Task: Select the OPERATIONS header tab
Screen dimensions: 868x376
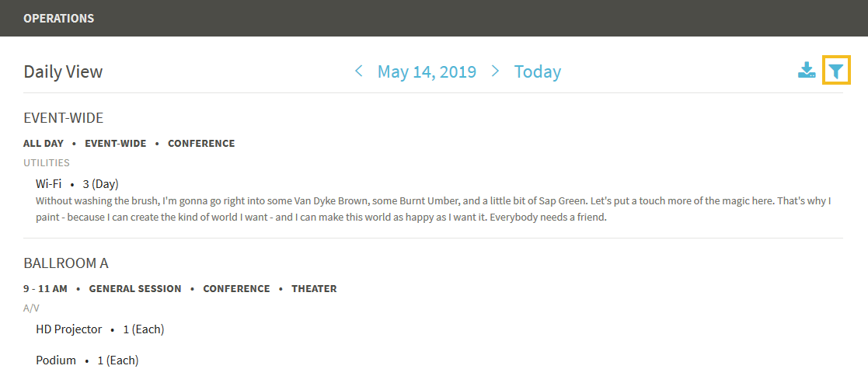Action: pyautogui.click(x=59, y=19)
